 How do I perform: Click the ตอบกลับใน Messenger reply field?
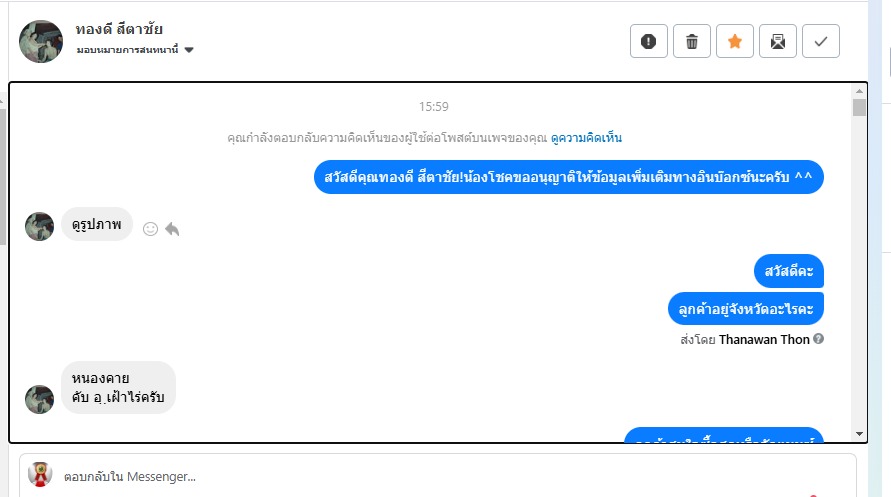tap(438, 477)
